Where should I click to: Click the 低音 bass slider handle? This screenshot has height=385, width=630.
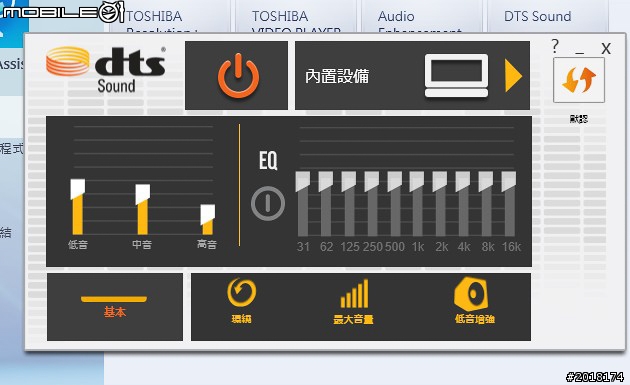(x=78, y=189)
